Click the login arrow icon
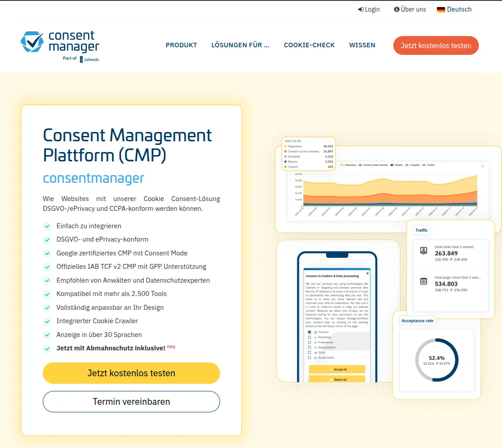This screenshot has height=448, width=502. click(360, 10)
